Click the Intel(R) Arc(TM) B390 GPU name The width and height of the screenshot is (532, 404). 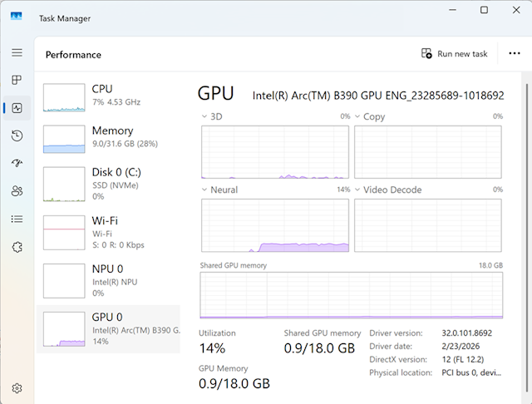coord(378,96)
